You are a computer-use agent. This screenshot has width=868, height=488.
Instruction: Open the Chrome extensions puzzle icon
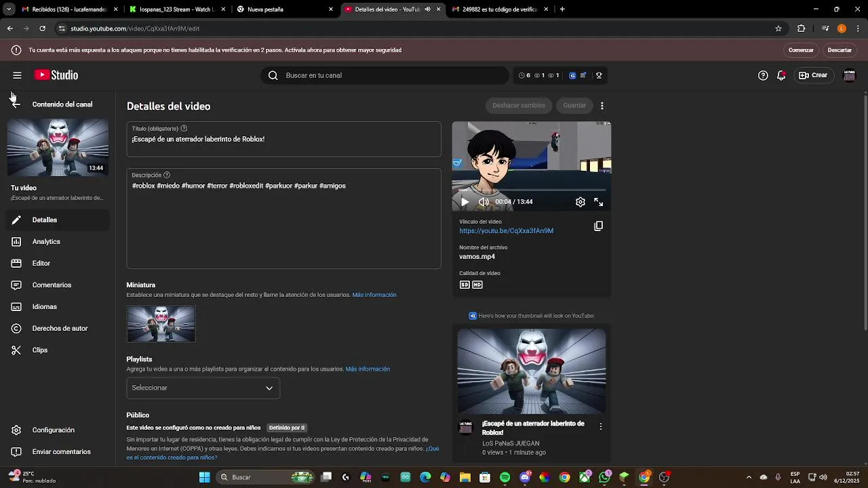point(801,28)
